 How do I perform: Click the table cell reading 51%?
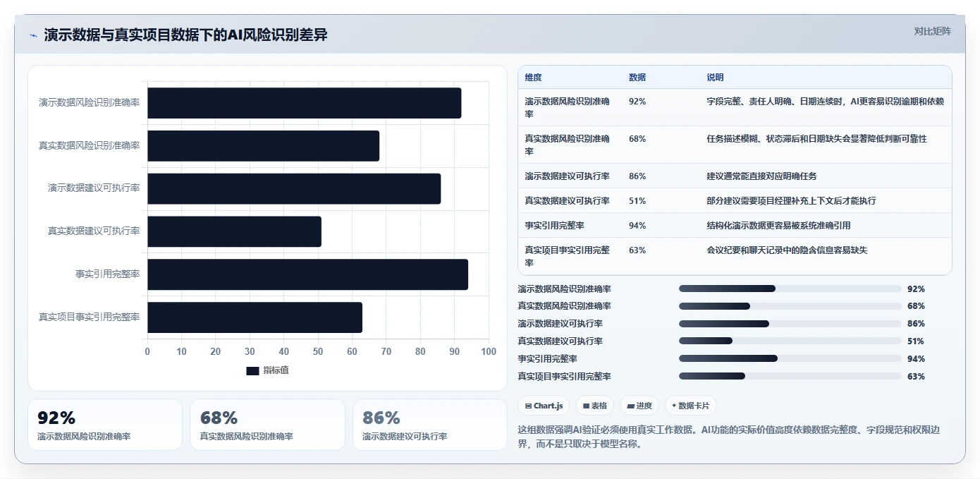click(637, 201)
